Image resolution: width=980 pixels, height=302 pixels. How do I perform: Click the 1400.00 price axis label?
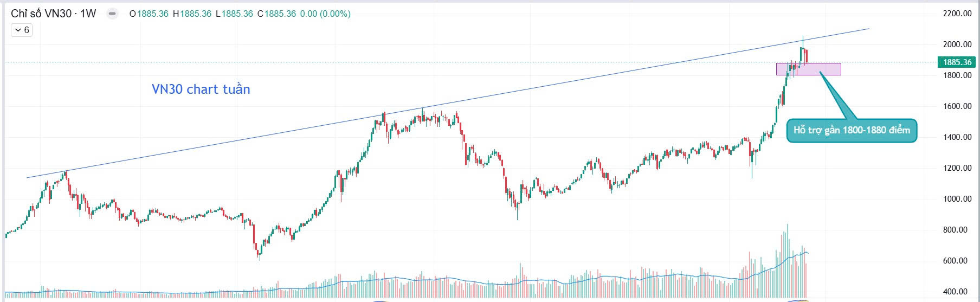(957, 137)
